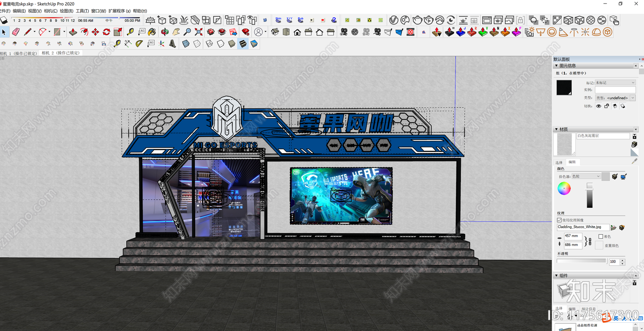Add V-Ray sphere light
The height and width of the screenshot is (331, 644).
(x=552, y=32)
